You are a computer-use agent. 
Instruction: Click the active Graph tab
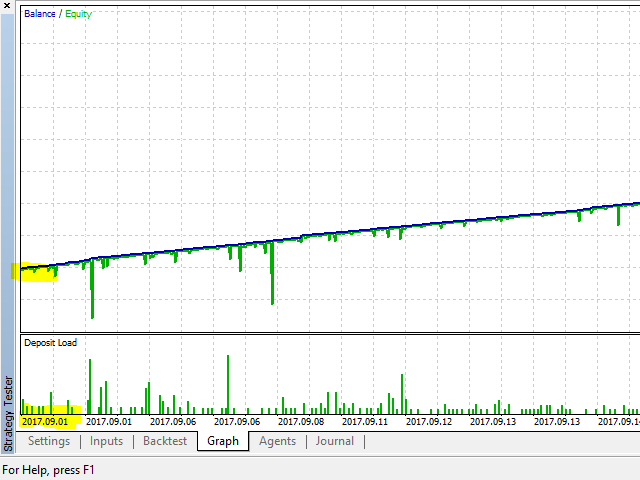pyautogui.click(x=223, y=441)
